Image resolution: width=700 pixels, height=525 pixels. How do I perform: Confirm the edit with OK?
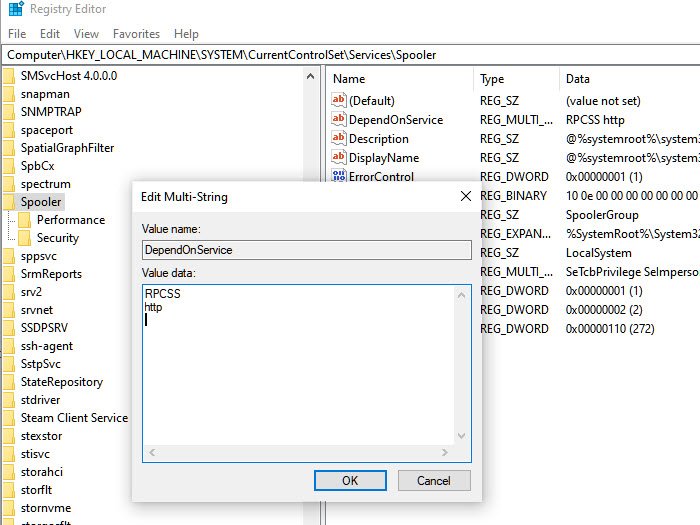(350, 480)
